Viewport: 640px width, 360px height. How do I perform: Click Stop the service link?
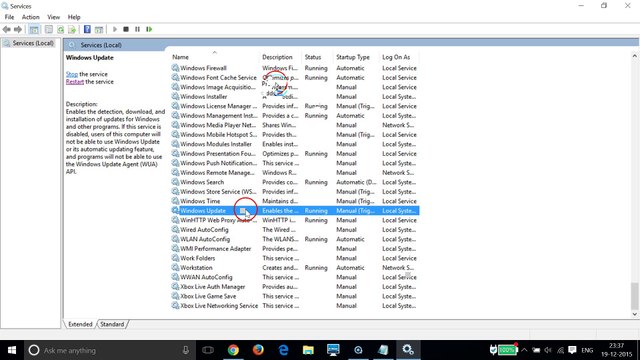pos(72,74)
